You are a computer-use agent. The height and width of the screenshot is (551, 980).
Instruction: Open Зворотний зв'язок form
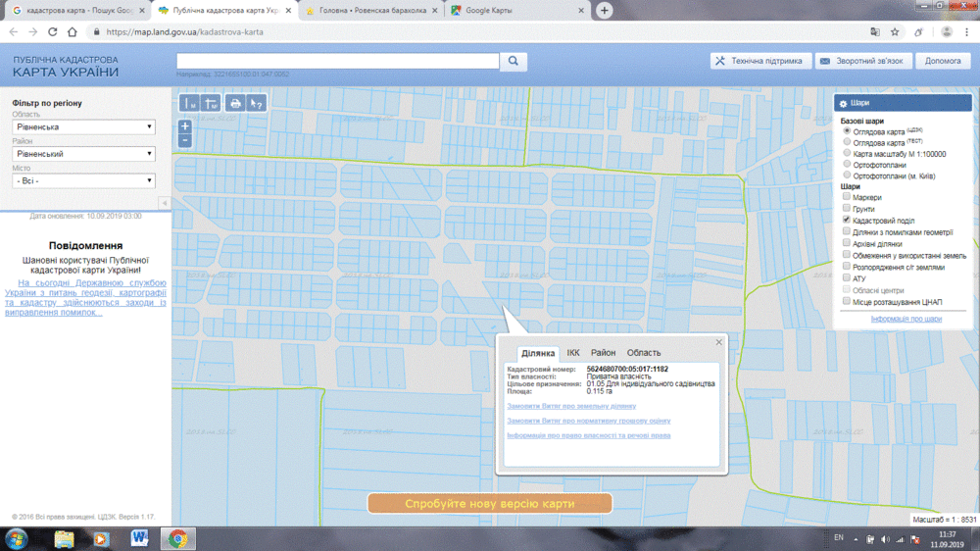coord(862,61)
